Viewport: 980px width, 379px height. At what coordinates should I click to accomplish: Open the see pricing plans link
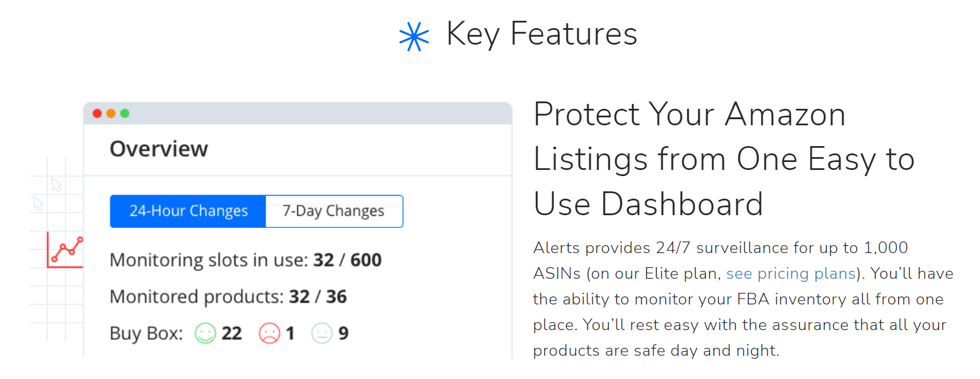pos(791,273)
